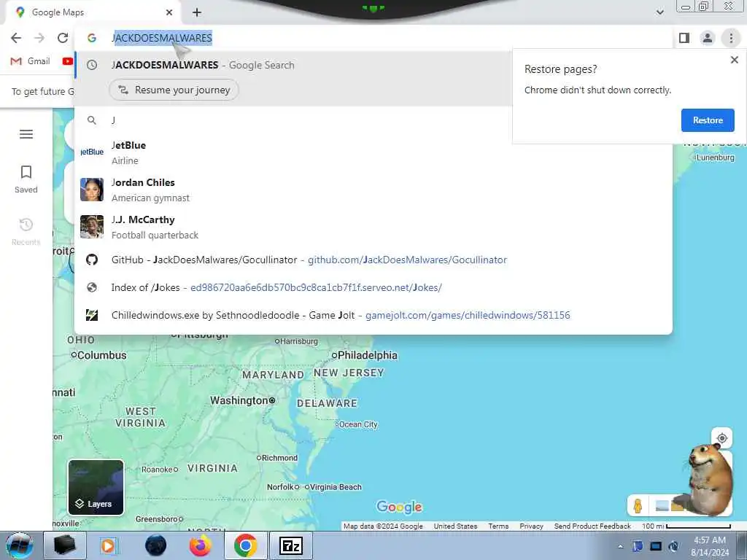Open 7-Zip from the taskbar
Image resolution: width=747 pixels, height=560 pixels.
(290, 545)
